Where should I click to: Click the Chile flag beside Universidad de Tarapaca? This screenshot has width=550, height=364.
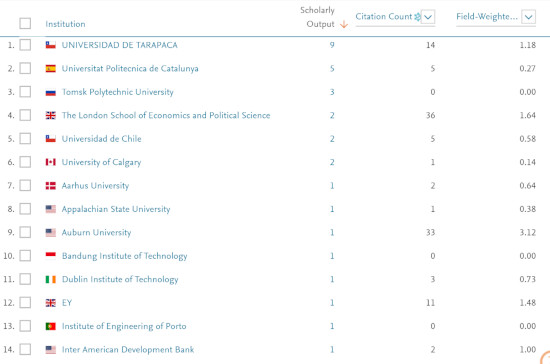pos(51,45)
